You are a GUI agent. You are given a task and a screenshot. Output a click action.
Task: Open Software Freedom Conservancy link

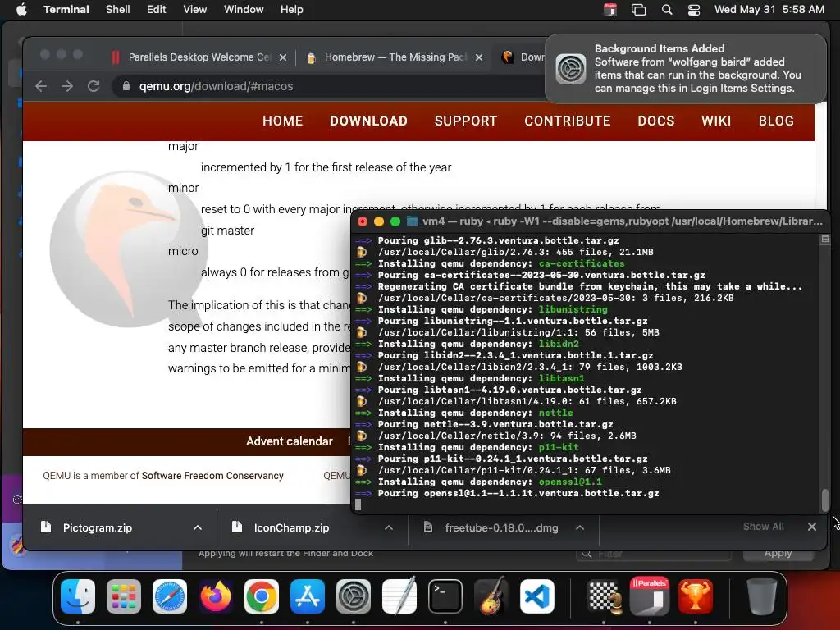click(212, 476)
